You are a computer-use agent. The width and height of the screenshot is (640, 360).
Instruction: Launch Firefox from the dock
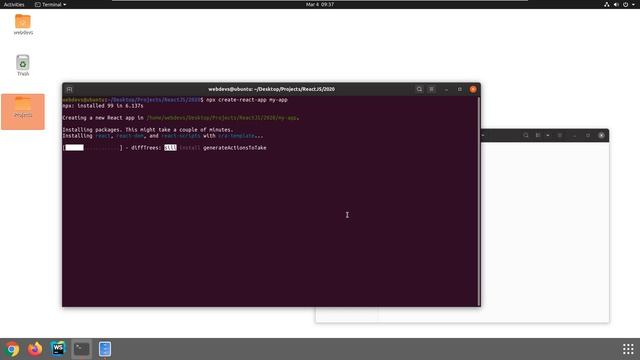pyautogui.click(x=35, y=349)
